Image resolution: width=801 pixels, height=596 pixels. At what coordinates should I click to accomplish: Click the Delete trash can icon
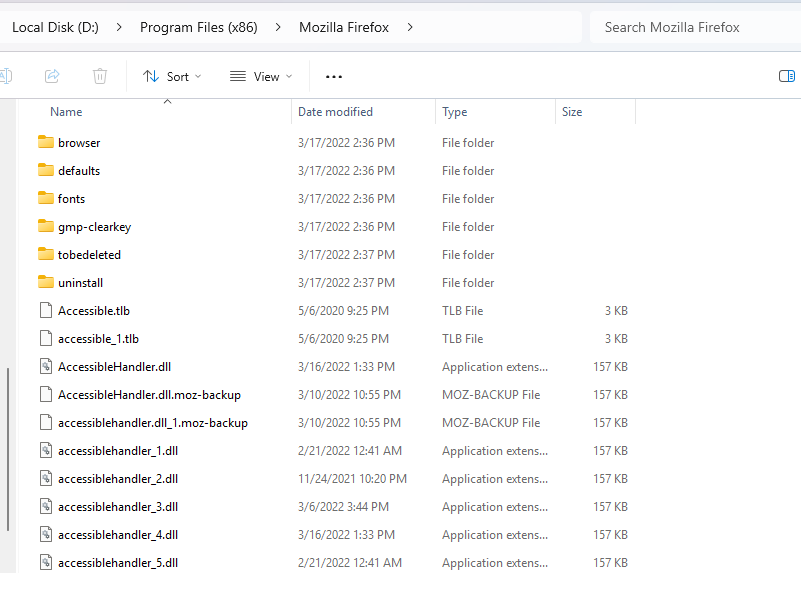[100, 76]
